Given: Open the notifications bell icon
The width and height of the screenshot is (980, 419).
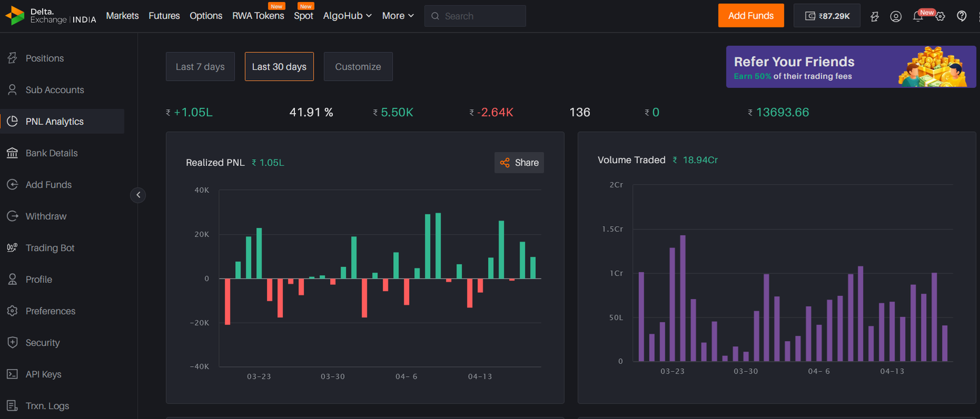Looking at the screenshot, I should click(918, 17).
